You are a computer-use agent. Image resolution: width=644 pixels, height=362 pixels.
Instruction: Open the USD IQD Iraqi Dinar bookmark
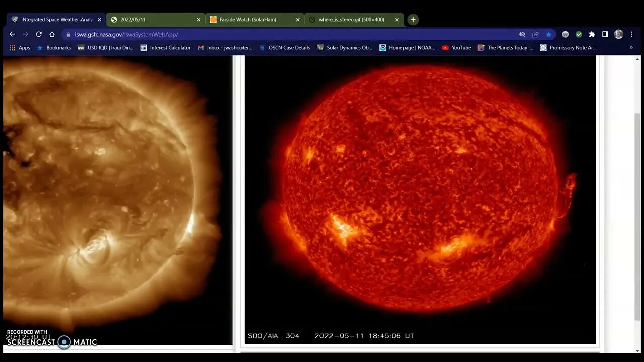[106, 48]
